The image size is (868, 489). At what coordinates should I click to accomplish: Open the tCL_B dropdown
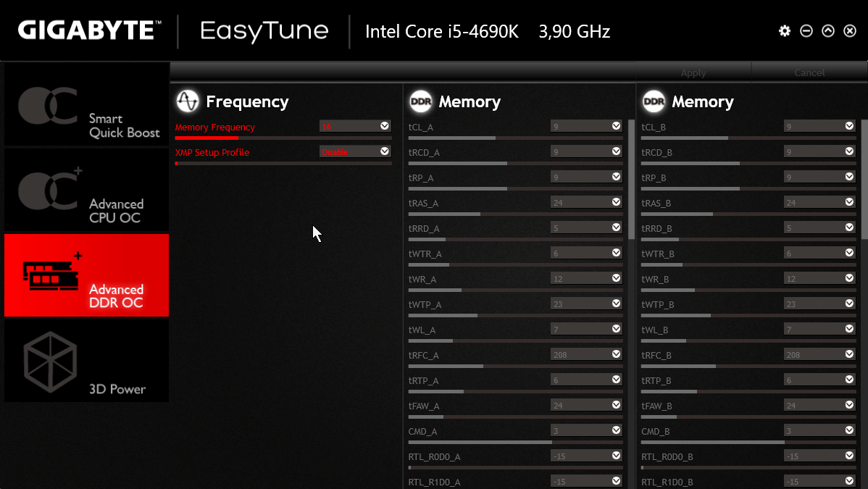click(x=819, y=126)
